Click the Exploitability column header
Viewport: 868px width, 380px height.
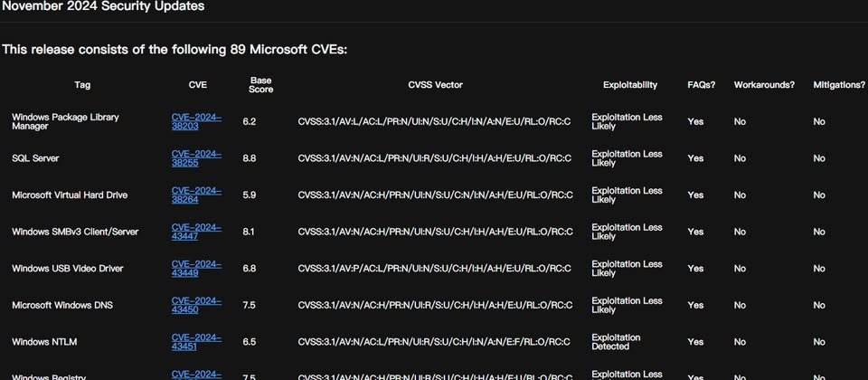tap(630, 85)
